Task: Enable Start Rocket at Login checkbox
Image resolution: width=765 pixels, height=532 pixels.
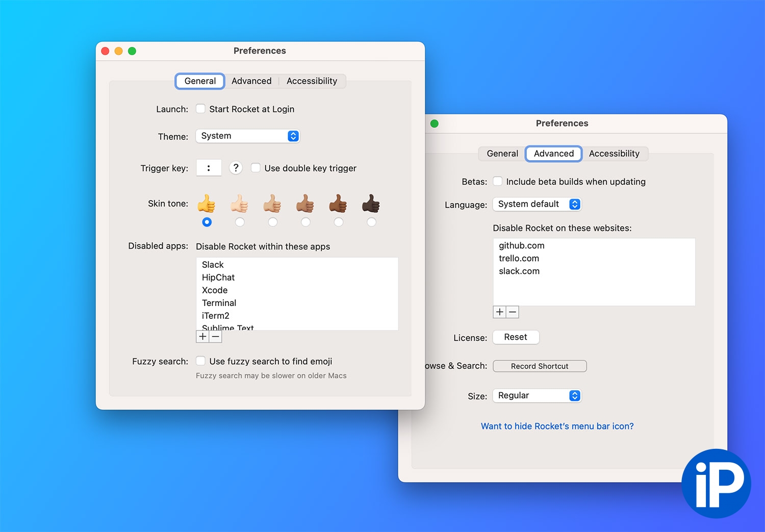Action: point(201,109)
